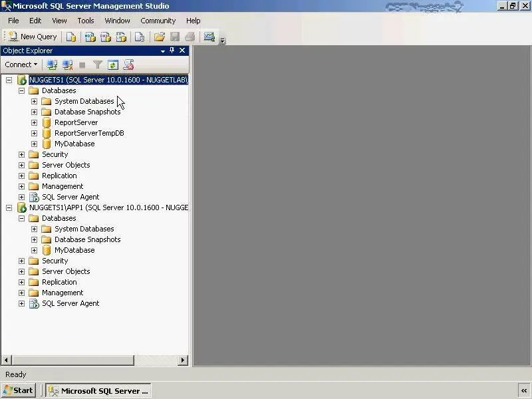This screenshot has width=532, height=399.
Task: Create an Analysis Services DMX Query
Action: tap(106, 37)
